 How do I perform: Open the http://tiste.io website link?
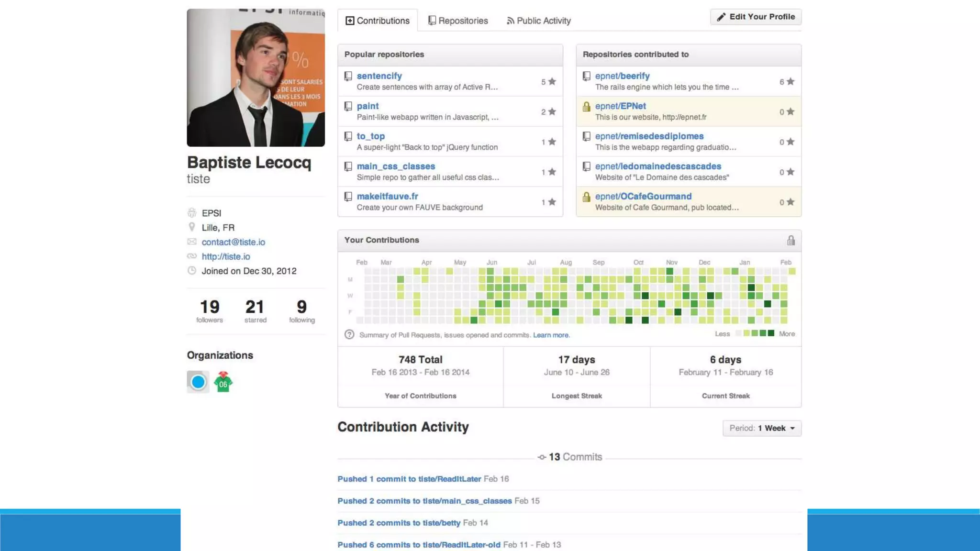(x=225, y=256)
